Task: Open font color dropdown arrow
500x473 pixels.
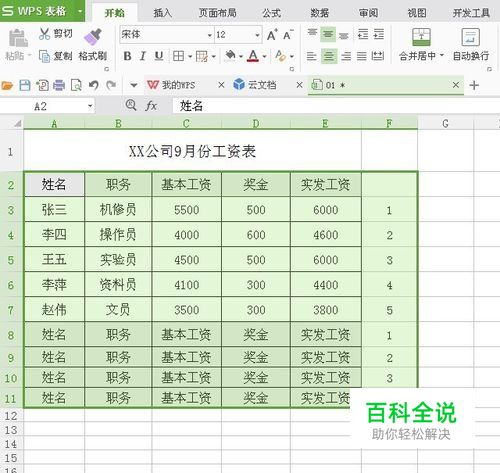Action: click(x=264, y=56)
